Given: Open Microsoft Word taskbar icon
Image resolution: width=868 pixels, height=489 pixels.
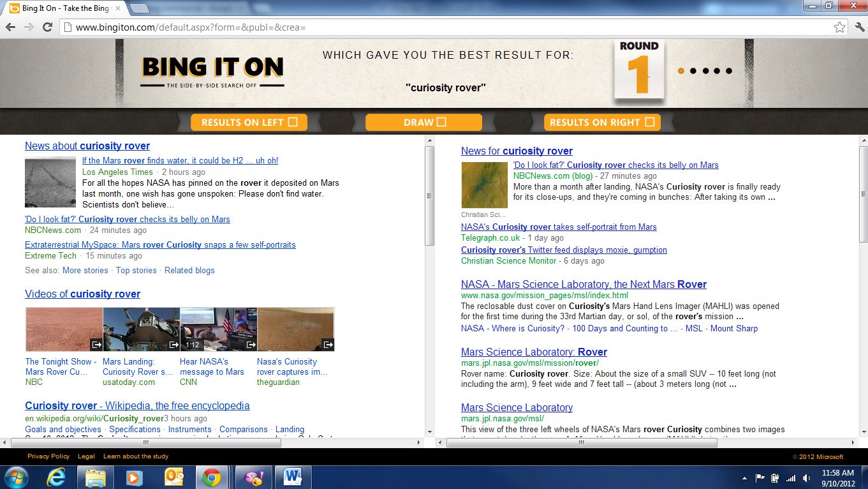Looking at the screenshot, I should point(293,477).
